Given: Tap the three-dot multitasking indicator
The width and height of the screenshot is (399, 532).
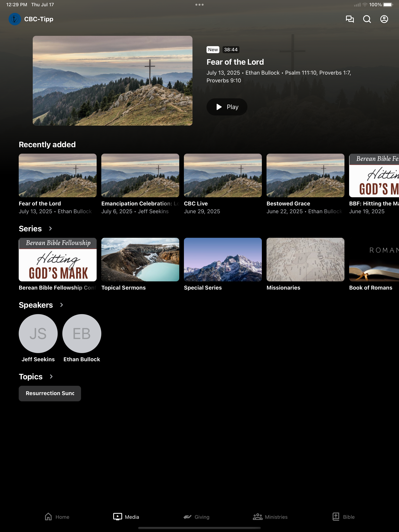Looking at the screenshot, I should coord(199,4).
